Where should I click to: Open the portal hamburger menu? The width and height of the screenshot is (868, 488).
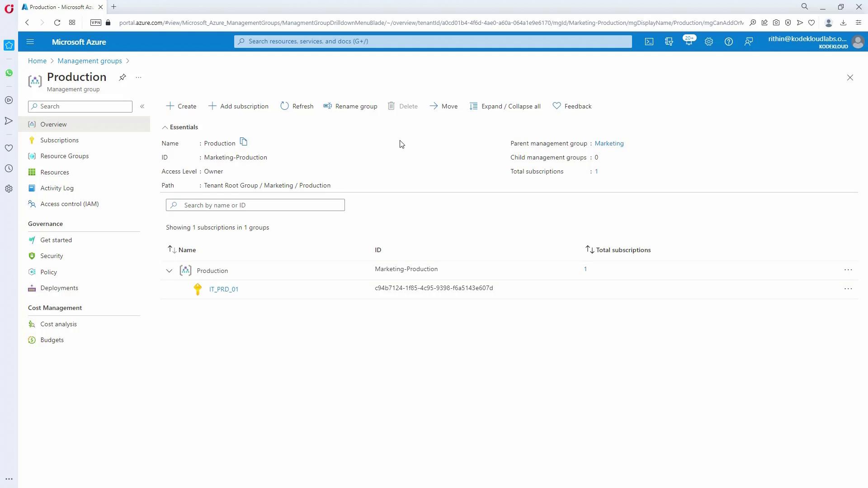point(30,42)
